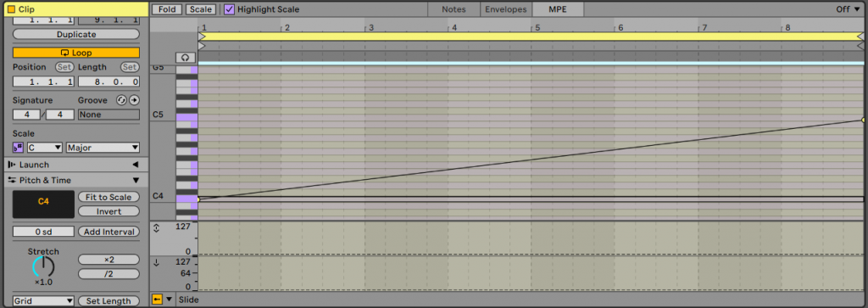The width and height of the screenshot is (868, 308).
Task: Click the orange Slide lane toggle icon
Action: click(157, 300)
